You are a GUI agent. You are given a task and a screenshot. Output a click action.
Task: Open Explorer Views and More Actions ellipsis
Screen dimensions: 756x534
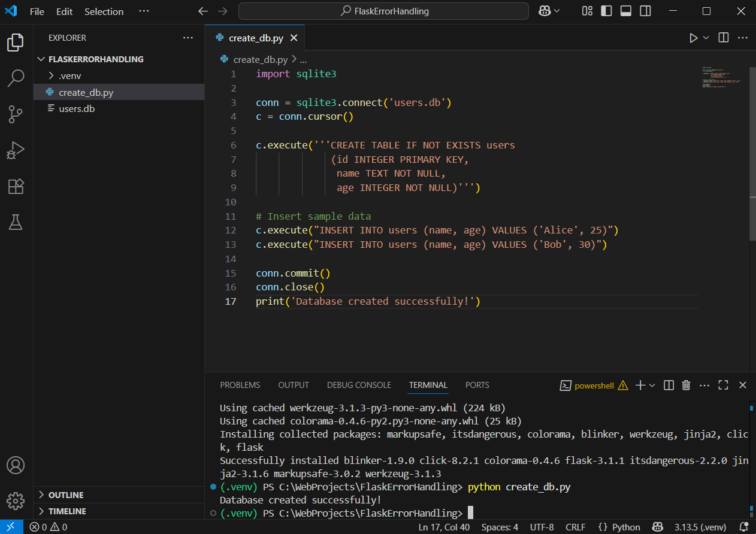coord(188,38)
